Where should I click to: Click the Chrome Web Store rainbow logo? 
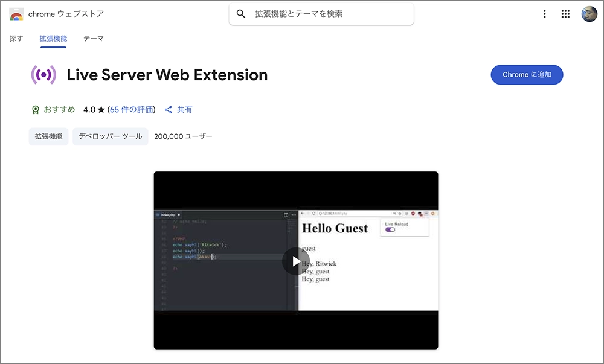(x=16, y=14)
